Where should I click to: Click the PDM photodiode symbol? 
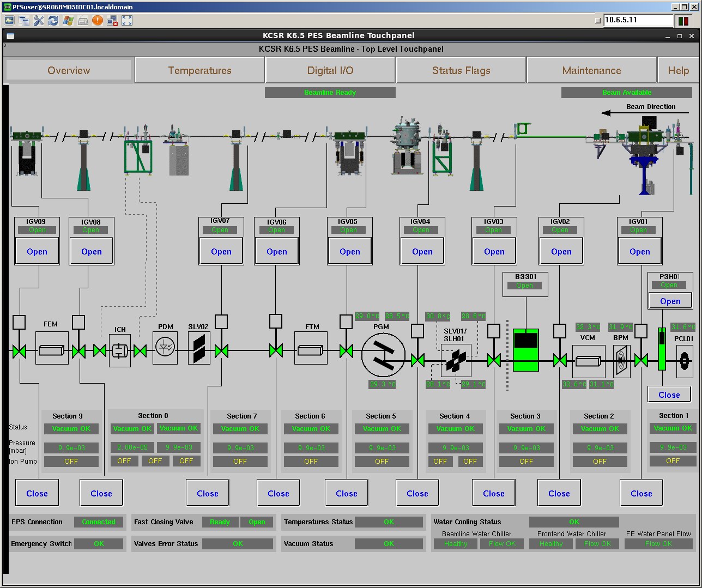(165, 347)
